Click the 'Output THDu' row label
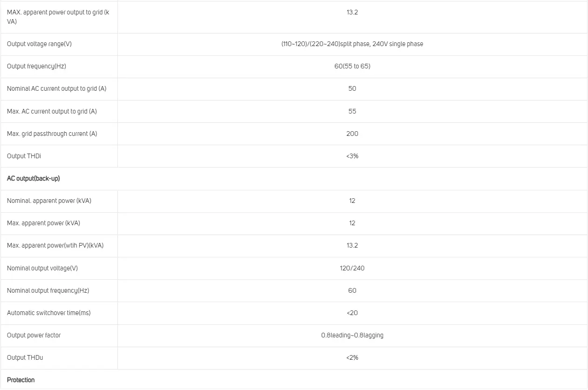The image size is (588, 390). tap(25, 357)
